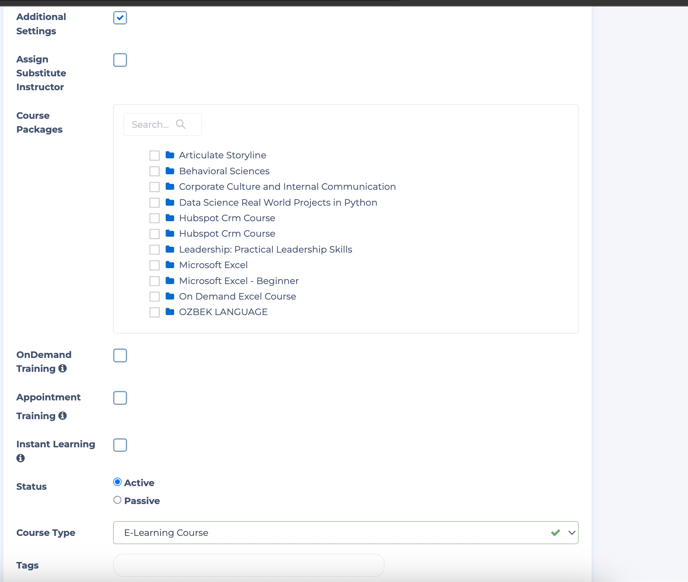Enable the Instant Learning checkbox
Viewport: 688px width, 582px height.
pyautogui.click(x=120, y=445)
